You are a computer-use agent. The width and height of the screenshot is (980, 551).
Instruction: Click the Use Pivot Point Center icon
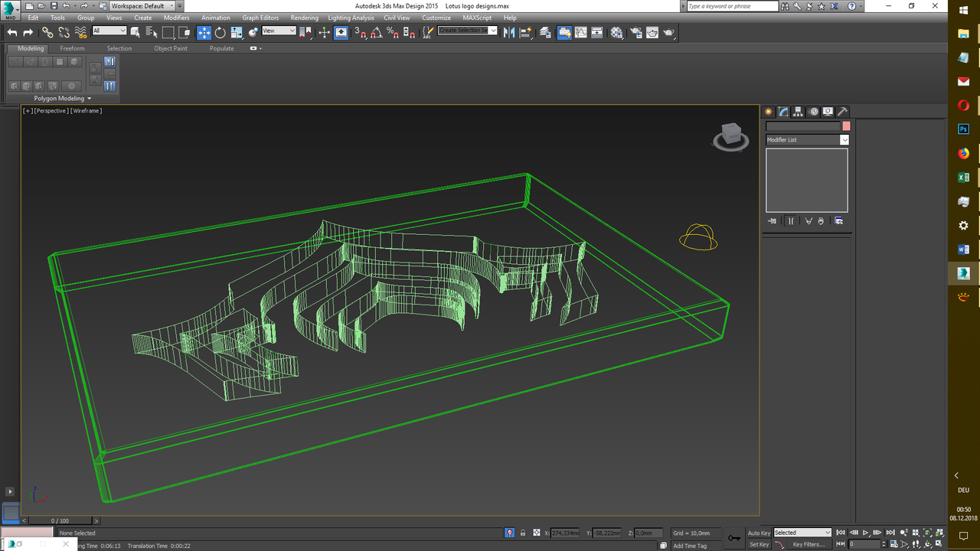coord(306,32)
